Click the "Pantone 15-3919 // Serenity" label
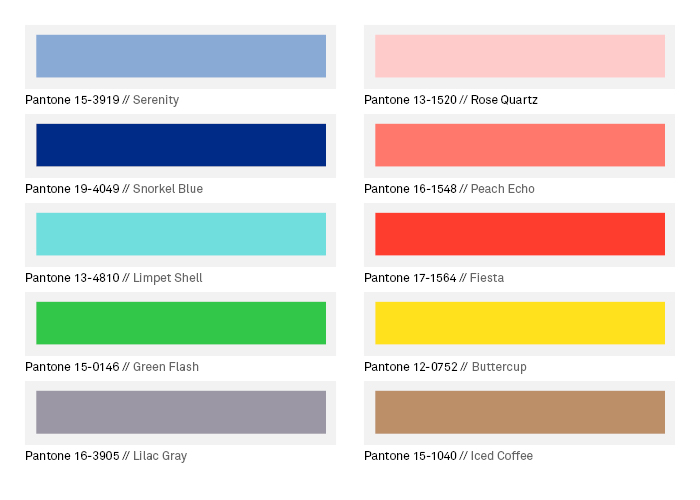 click(x=102, y=100)
